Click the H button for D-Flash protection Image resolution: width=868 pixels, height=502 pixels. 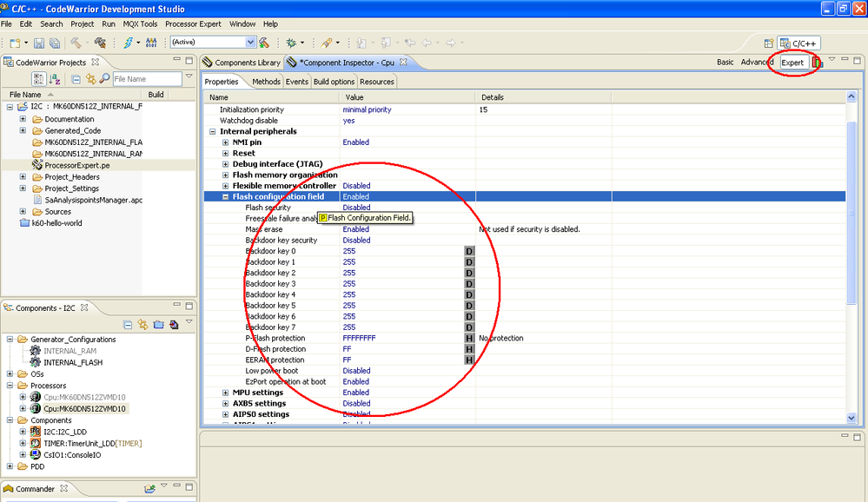[469, 349]
